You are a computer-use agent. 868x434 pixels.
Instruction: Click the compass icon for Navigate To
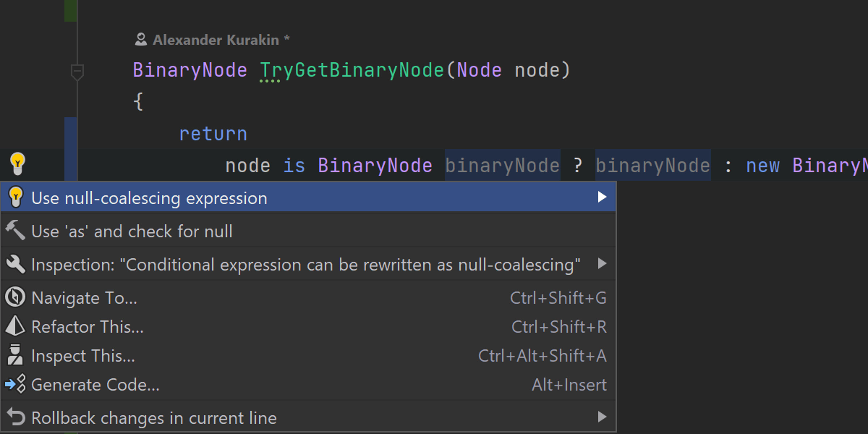[15, 297]
